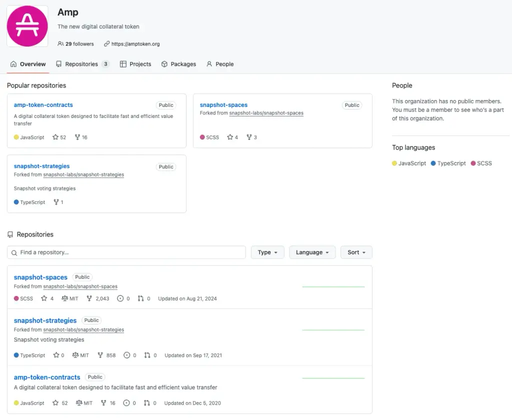The image size is (512, 420).
Task: Switch to the Overview tab
Action: coord(28,64)
